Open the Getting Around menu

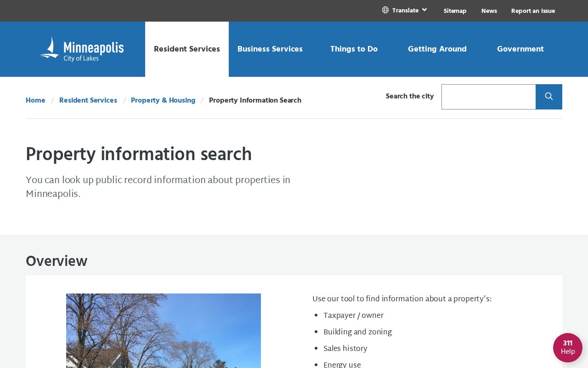(x=437, y=49)
